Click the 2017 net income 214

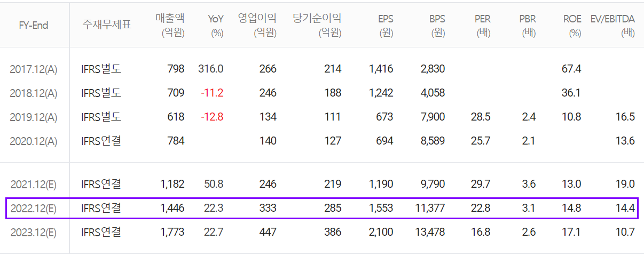[333, 69]
